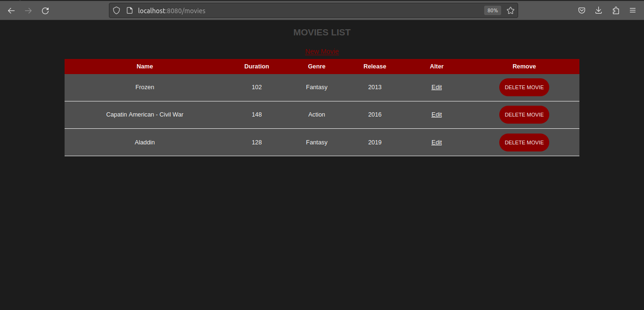Click the Remove column header
This screenshot has width=644, height=310.
point(524,67)
